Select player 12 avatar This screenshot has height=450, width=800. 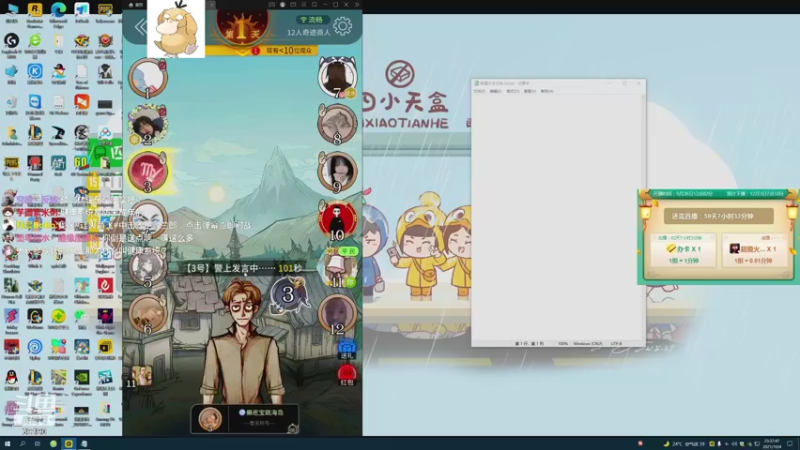[337, 315]
